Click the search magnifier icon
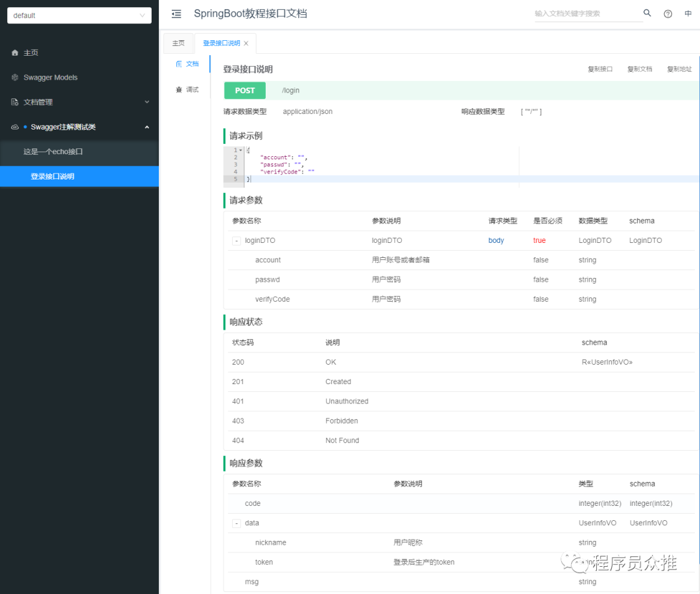Viewport: 700px width, 594px height. [x=647, y=13]
